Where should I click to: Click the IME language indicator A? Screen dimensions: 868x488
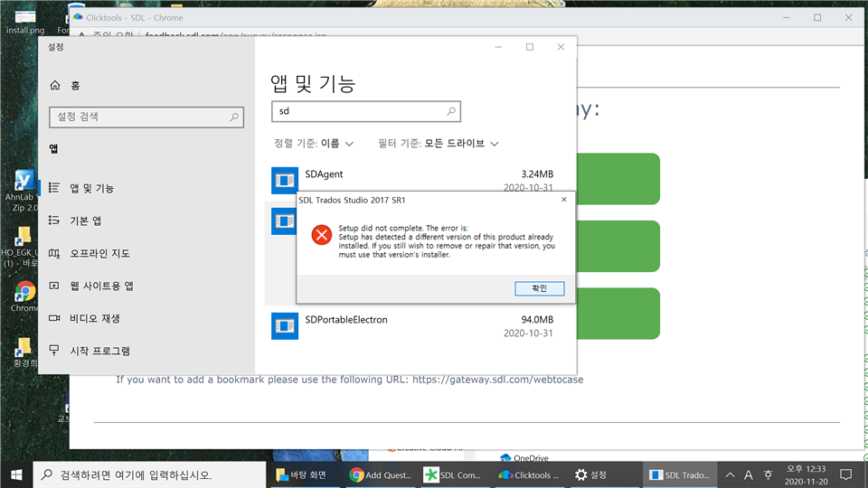coord(749,474)
